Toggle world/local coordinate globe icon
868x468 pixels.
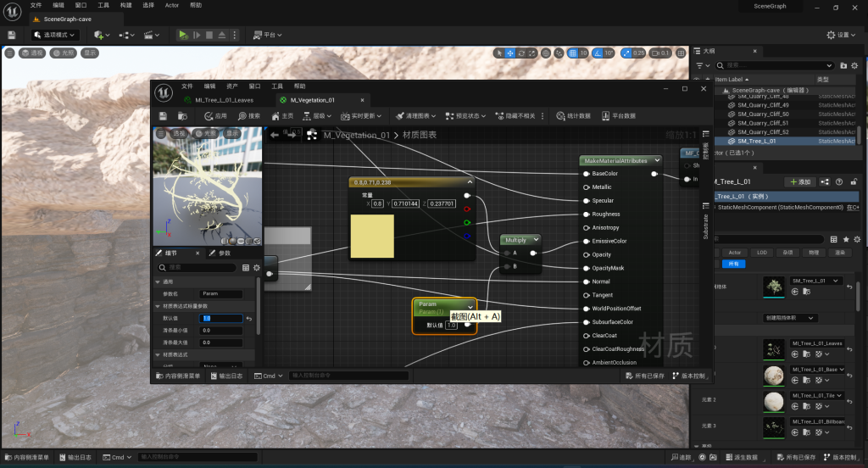click(546, 53)
